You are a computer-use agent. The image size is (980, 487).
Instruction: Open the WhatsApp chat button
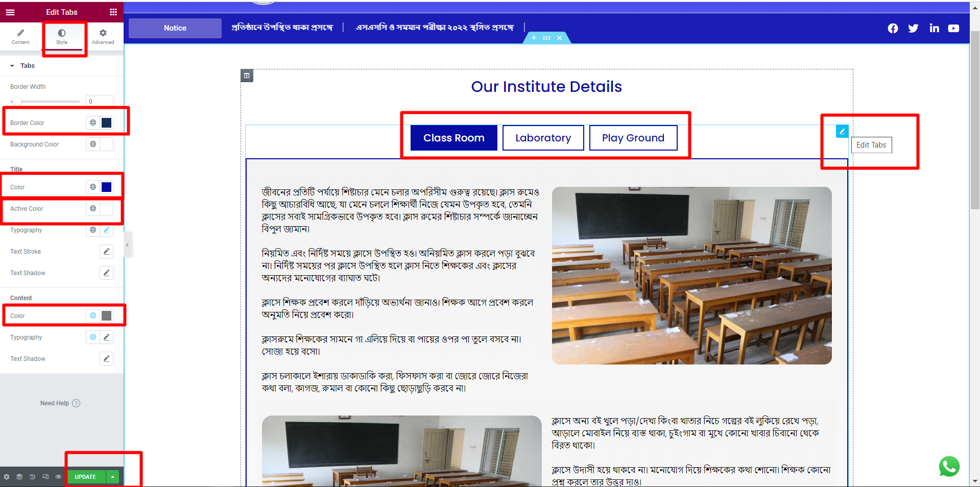point(949,467)
